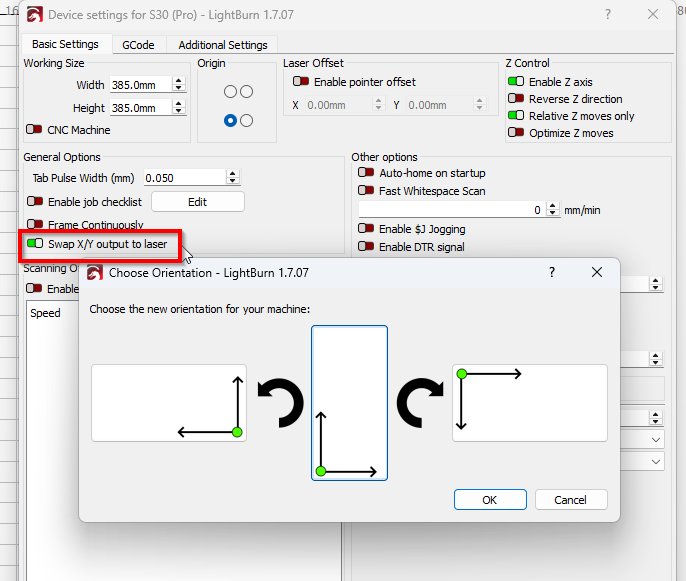Click the Laser Offset Y field
This screenshot has width=686, height=581.
click(440, 105)
